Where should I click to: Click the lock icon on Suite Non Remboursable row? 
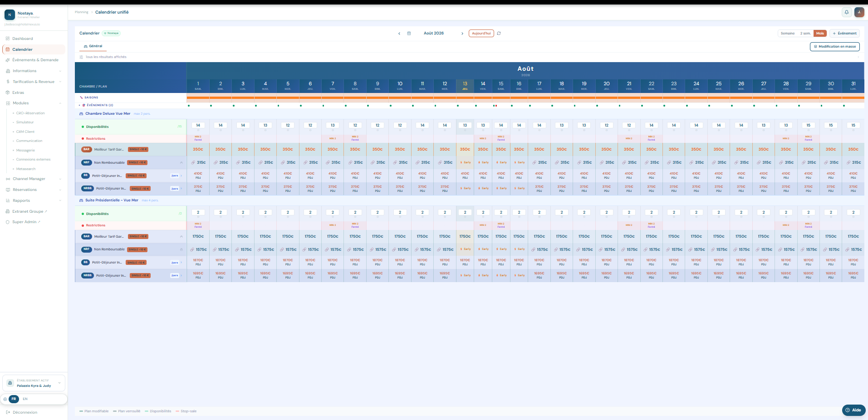pyautogui.click(x=181, y=249)
